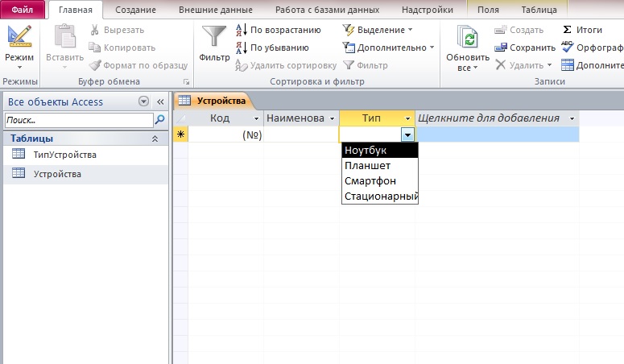Select the Устройства table in navigation
Image resolution: width=624 pixels, height=364 pixels.
[x=85, y=174]
